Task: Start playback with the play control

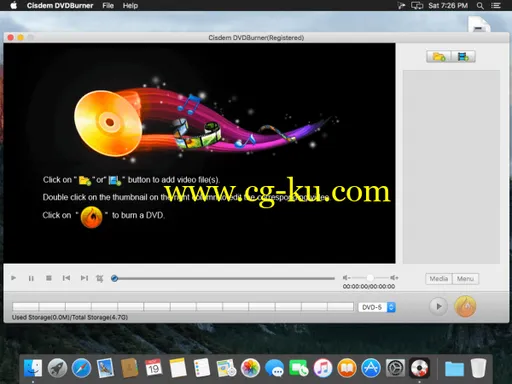Action: 14,278
